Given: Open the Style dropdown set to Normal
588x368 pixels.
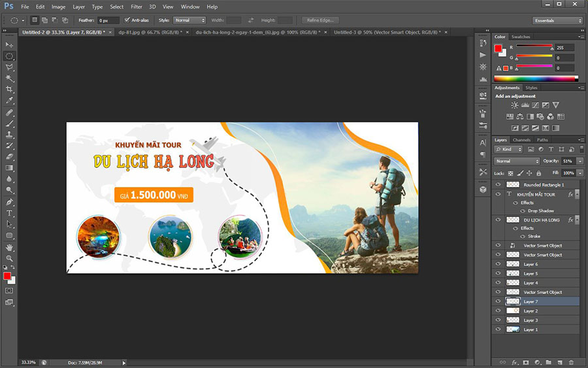Looking at the screenshot, I should (189, 20).
